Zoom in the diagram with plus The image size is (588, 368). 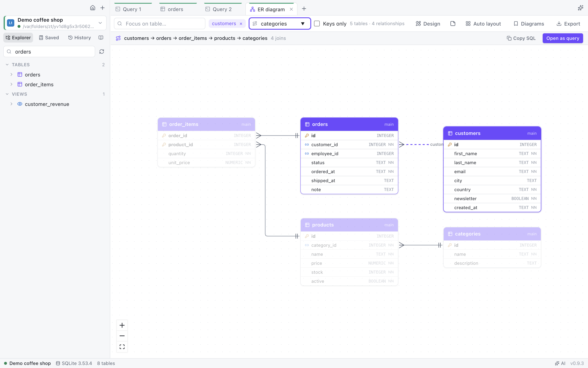122,325
